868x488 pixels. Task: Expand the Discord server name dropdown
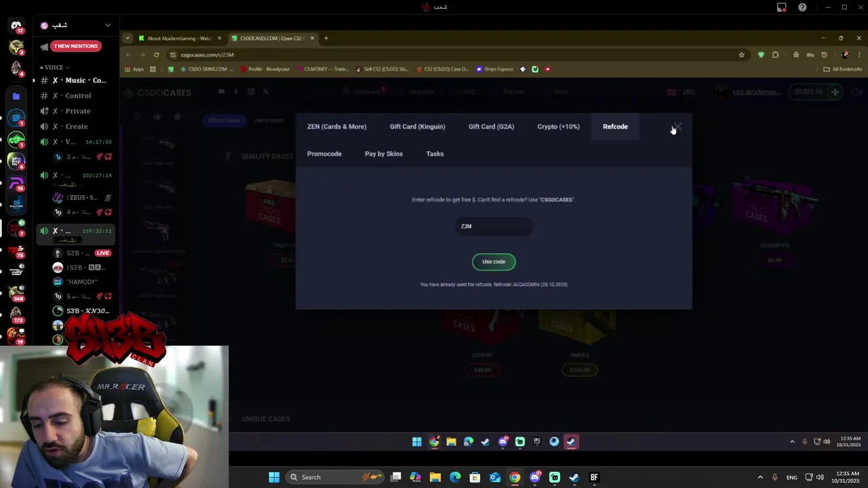click(x=108, y=25)
